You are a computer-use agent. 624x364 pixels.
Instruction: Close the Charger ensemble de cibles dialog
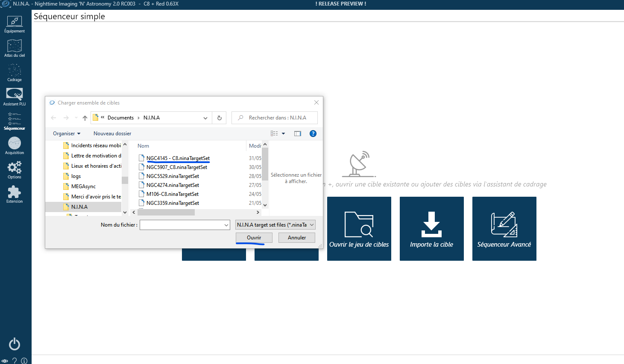pyautogui.click(x=316, y=102)
